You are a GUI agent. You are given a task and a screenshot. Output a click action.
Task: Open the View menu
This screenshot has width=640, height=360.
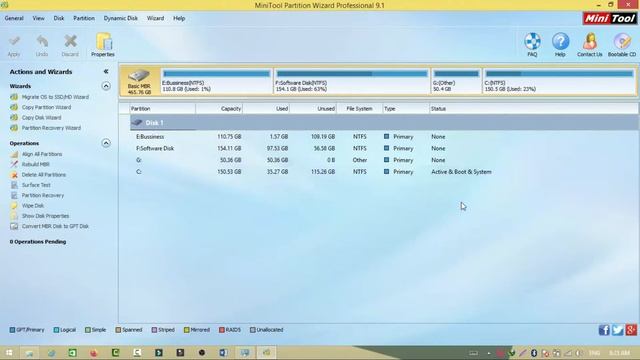(x=38, y=18)
